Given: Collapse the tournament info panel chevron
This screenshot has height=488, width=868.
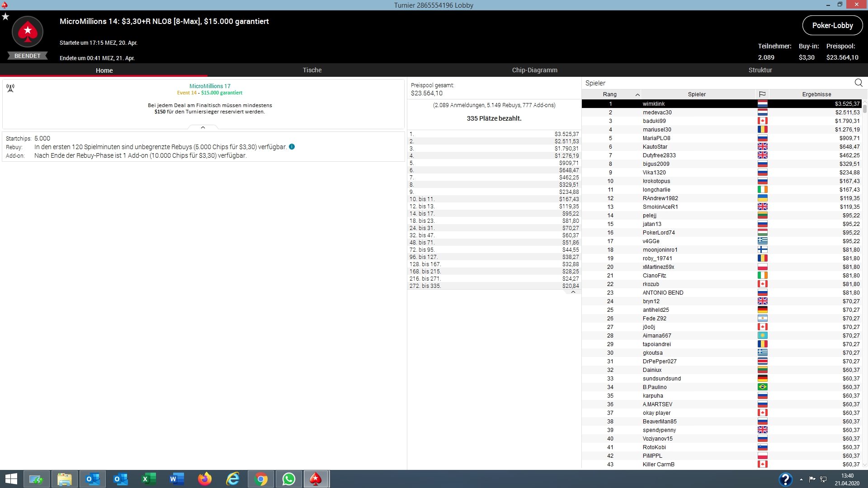Looking at the screenshot, I should coord(203,128).
